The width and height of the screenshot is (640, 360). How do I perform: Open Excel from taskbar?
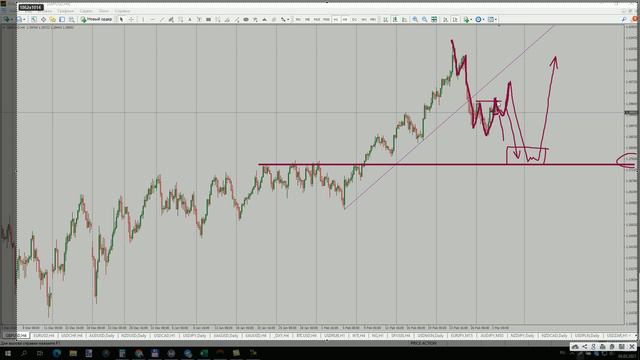click(204, 353)
